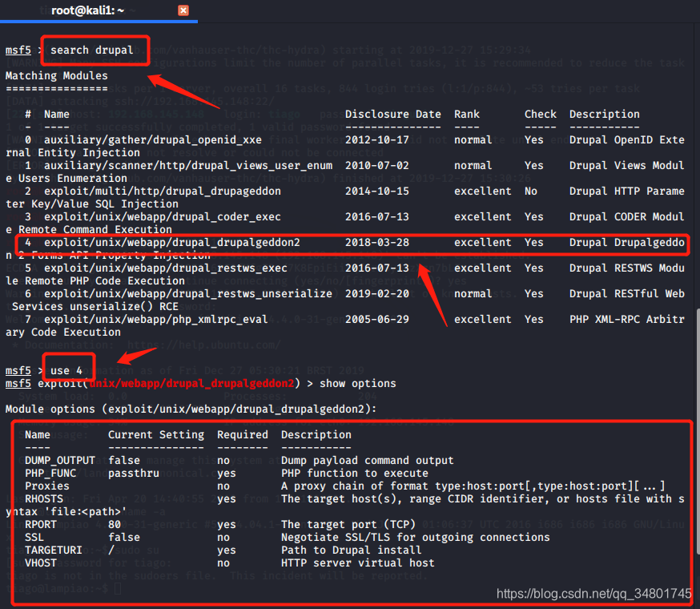Click 'PHP function to execute' description

355,473
